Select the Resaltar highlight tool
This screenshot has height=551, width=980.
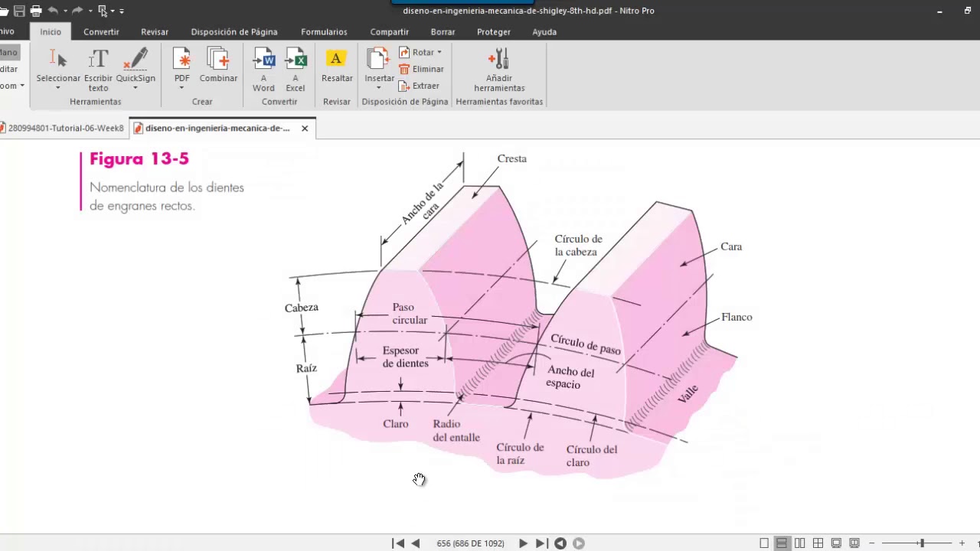(x=337, y=64)
